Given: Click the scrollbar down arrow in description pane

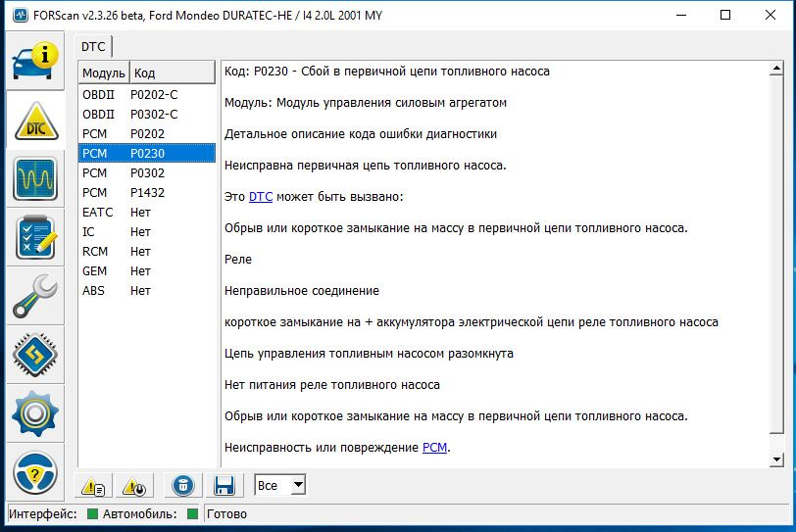Looking at the screenshot, I should pos(776,459).
